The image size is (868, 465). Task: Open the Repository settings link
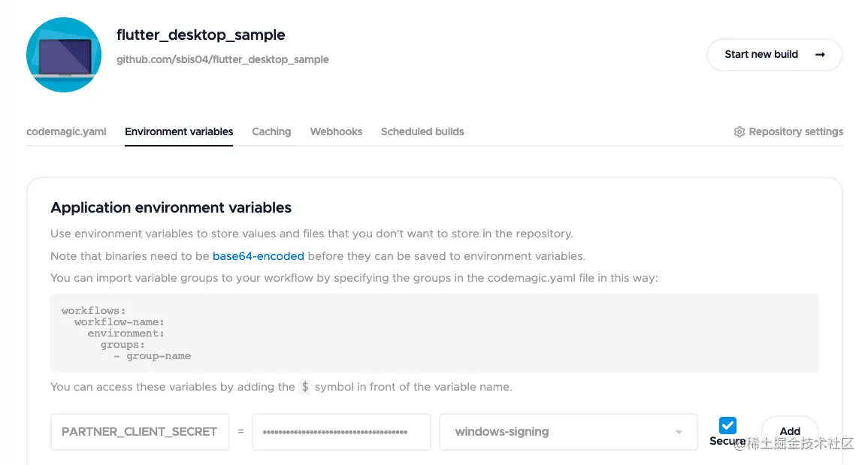coord(796,131)
